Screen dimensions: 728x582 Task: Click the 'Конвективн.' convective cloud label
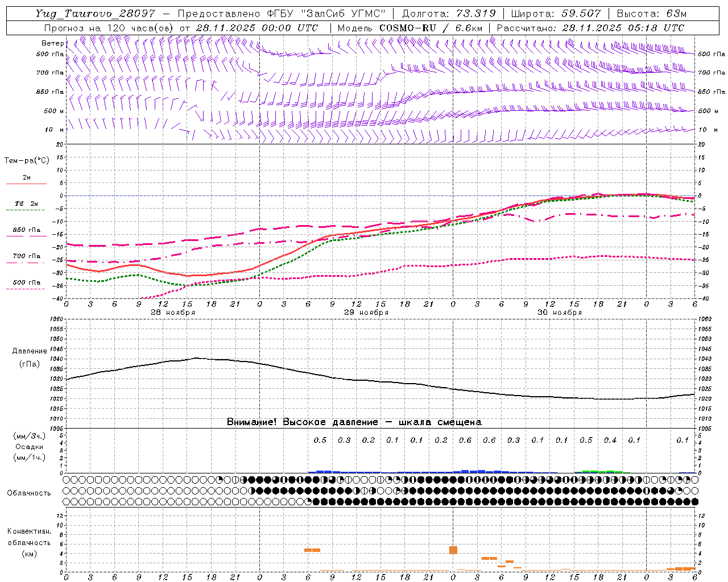(x=29, y=531)
